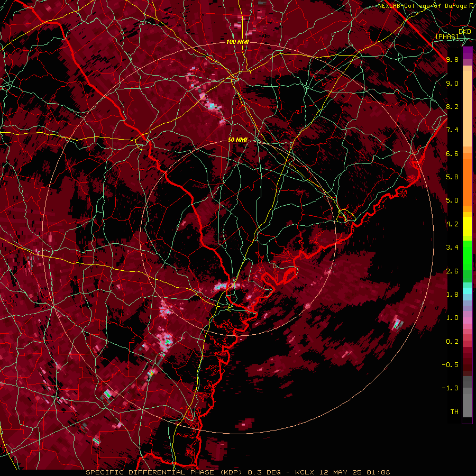Click the [PHAS] legend title
476x476 pixels.
pos(447,36)
